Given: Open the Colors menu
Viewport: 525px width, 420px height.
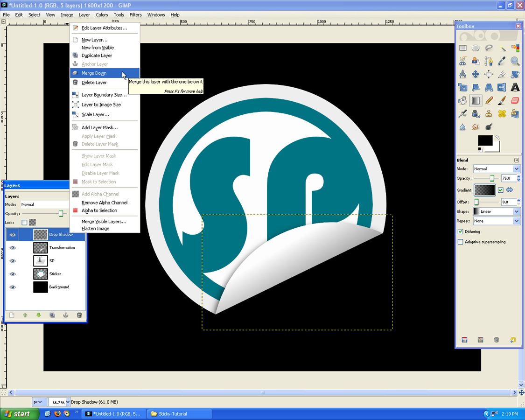Looking at the screenshot, I should [102, 15].
